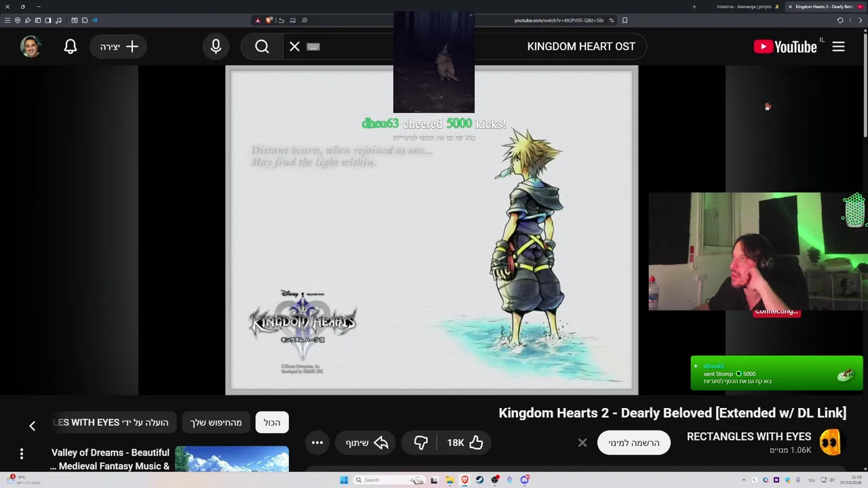Open the YouTube hamburger guide menu

pyautogui.click(x=838, y=47)
